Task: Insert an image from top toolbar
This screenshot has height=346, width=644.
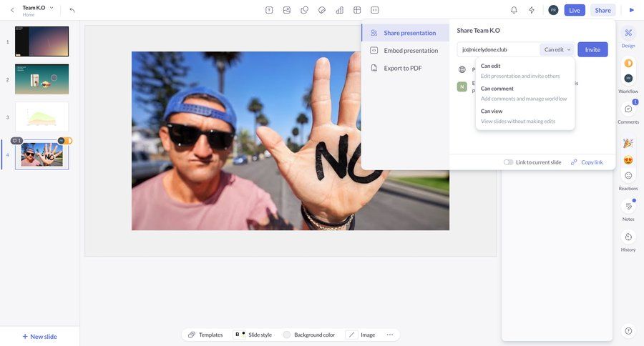Action: click(x=287, y=10)
